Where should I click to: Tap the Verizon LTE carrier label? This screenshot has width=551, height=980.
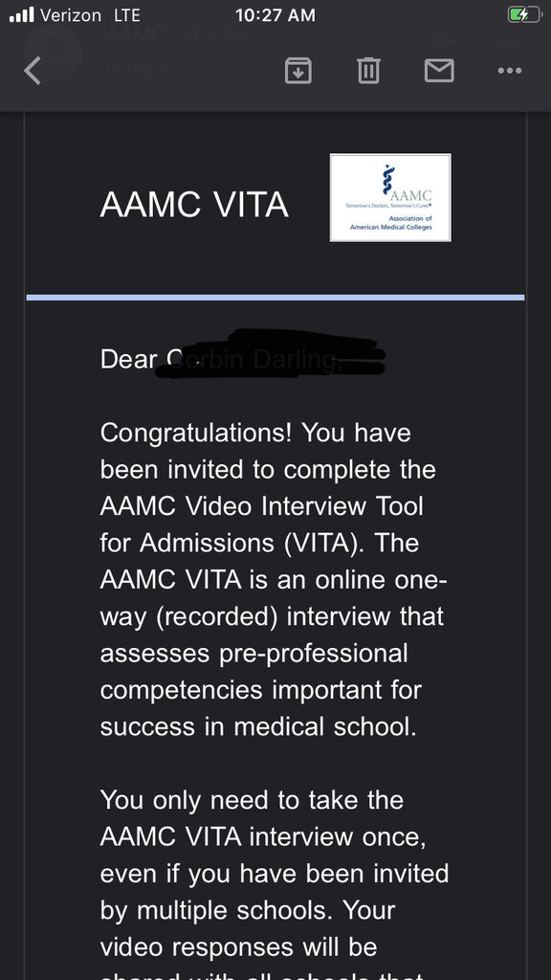coord(90,15)
